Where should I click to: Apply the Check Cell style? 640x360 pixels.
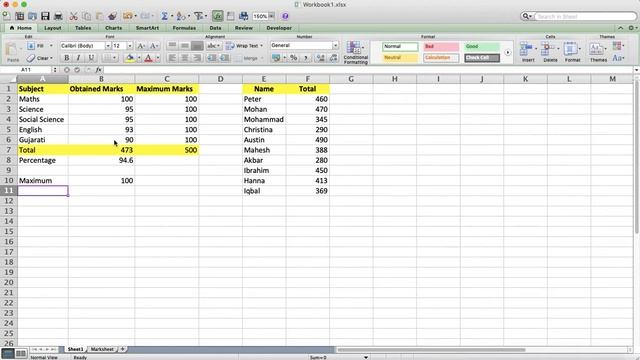482,58
